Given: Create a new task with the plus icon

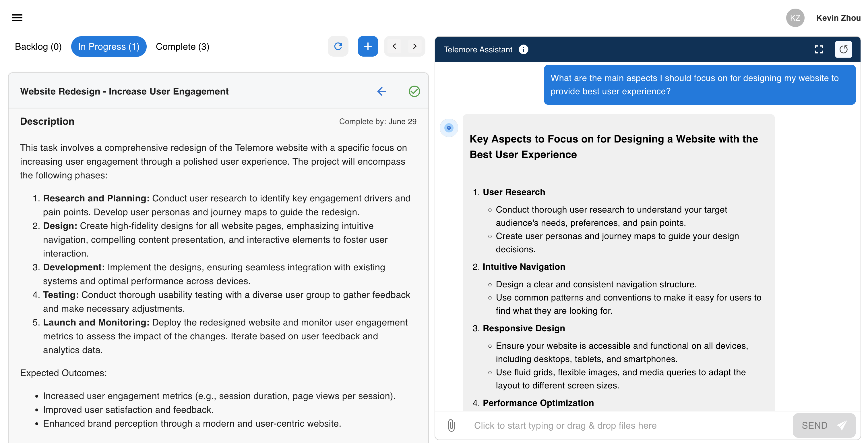Looking at the screenshot, I should coord(368,46).
